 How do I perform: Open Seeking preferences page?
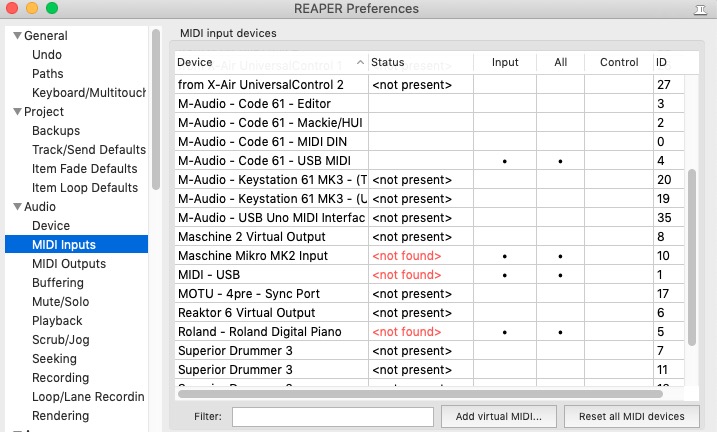coord(54,359)
